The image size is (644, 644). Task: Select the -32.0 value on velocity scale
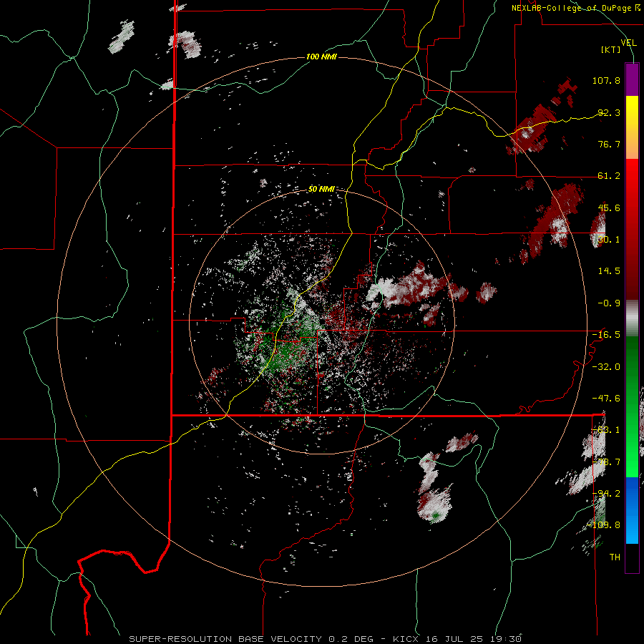pyautogui.click(x=606, y=367)
